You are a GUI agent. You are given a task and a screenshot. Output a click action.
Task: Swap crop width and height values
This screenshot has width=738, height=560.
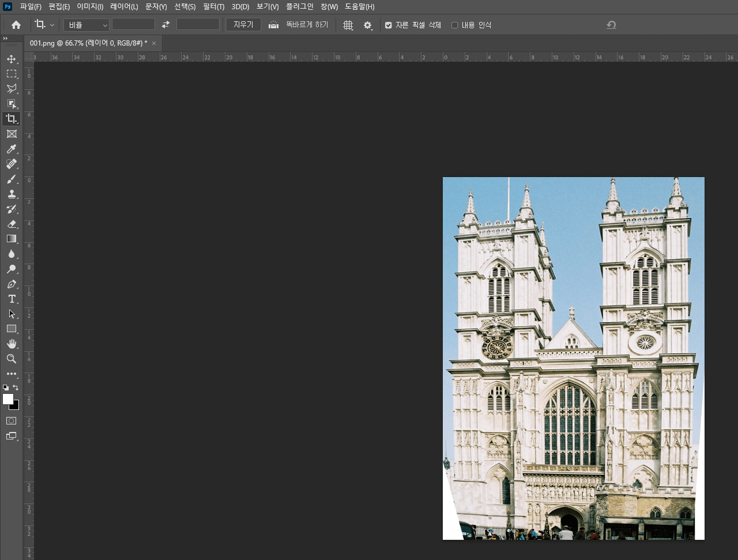click(x=166, y=25)
